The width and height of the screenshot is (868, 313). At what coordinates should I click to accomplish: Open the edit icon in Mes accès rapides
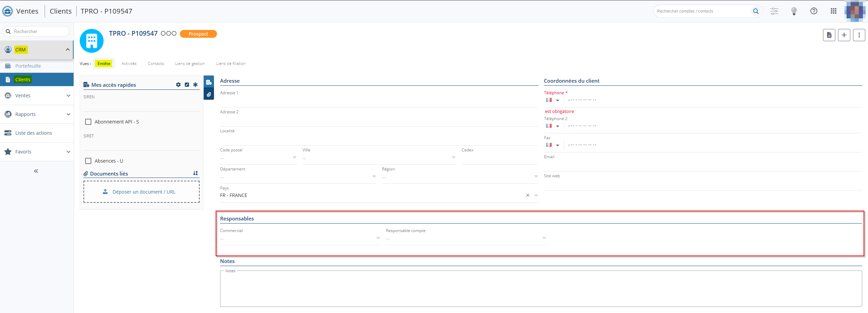point(187,85)
